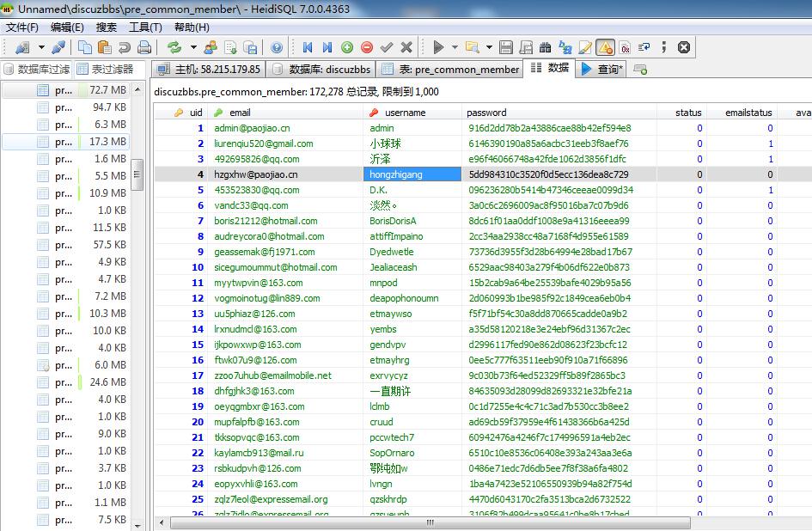Toggle the stop on errors warning button
812x531 pixels.
605,47
